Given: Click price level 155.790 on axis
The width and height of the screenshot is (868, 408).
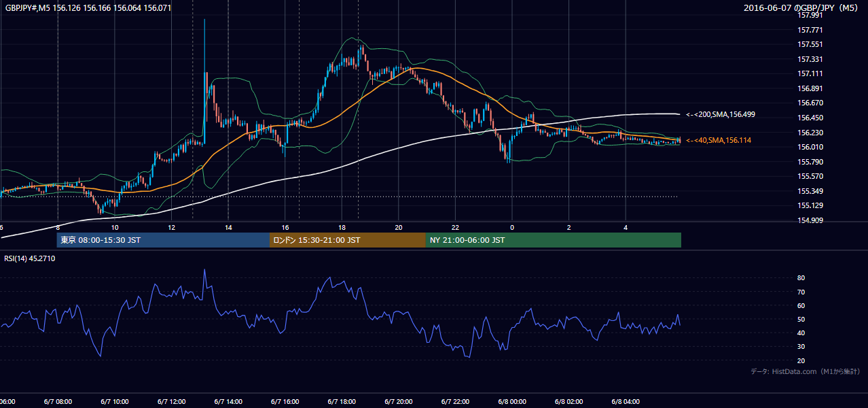Looking at the screenshot, I should [810, 162].
